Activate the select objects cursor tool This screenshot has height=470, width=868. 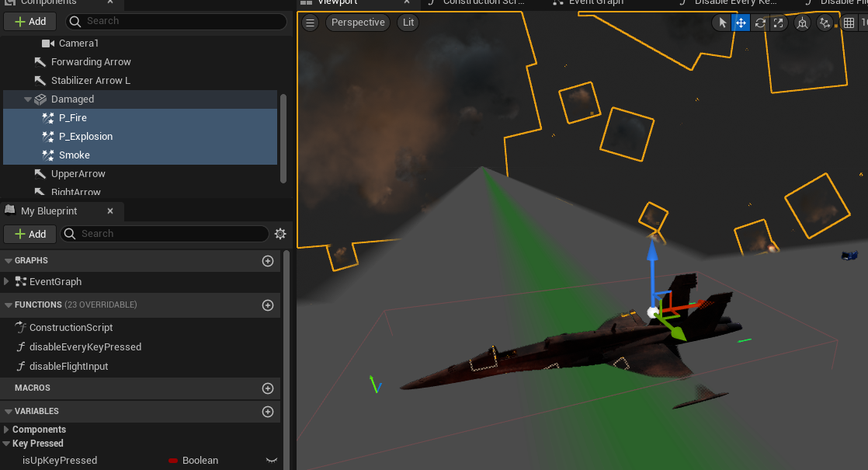722,23
